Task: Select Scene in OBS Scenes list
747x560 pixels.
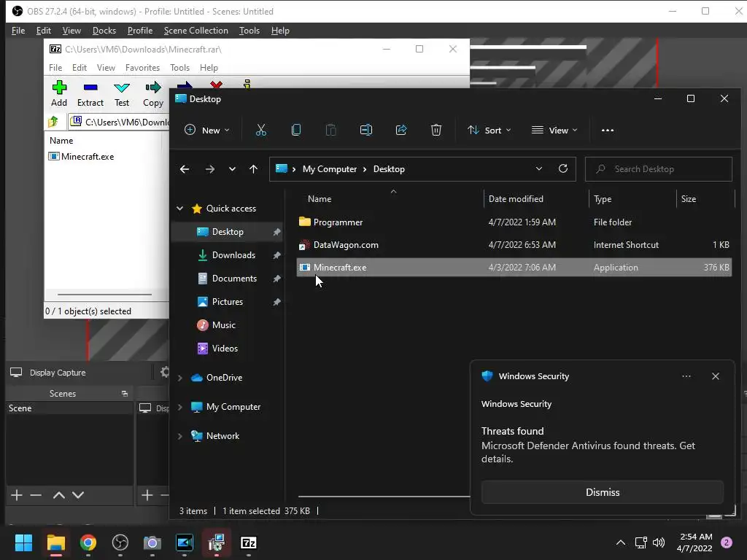Action: (x=69, y=408)
